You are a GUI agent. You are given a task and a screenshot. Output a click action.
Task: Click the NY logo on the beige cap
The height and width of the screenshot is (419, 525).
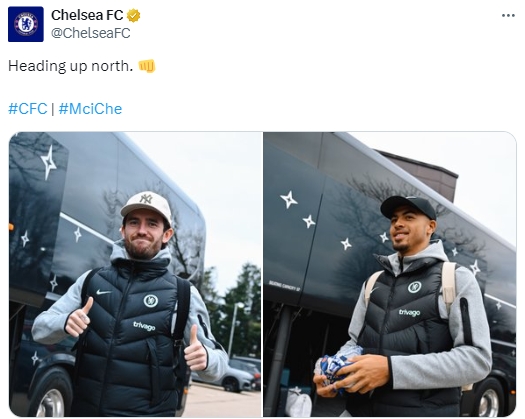(x=146, y=198)
